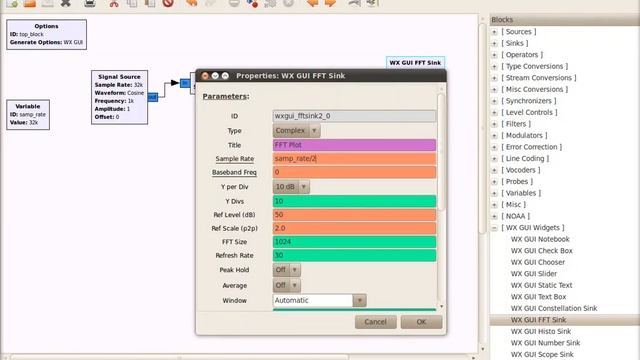Viewport: 640px width, 360px height.
Task: Open the Window combo box set to Automatic
Action: (319, 300)
